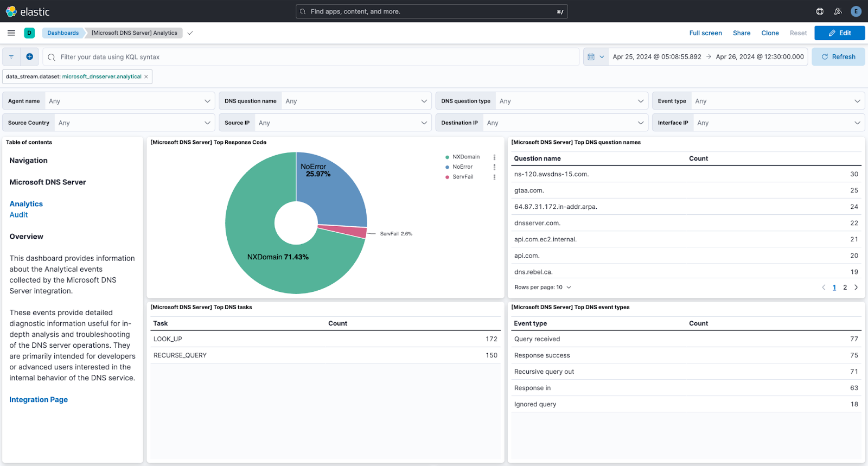
Task: Open the Audit link in Navigation
Action: pyautogui.click(x=18, y=215)
